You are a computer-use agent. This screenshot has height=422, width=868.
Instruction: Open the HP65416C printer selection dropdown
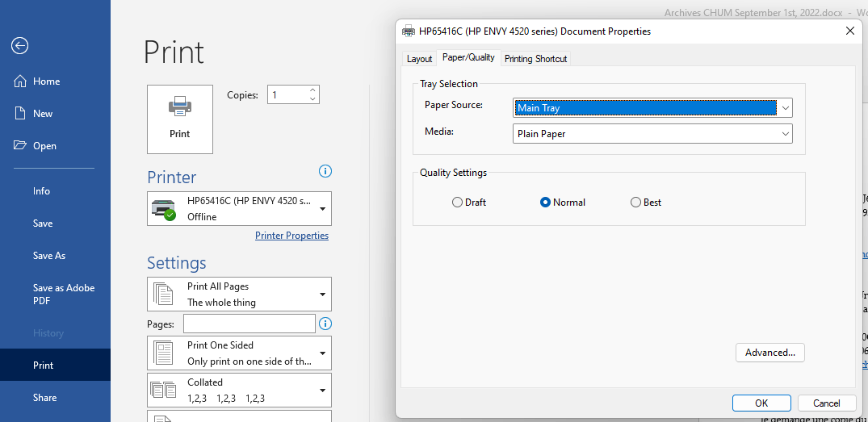click(239, 208)
